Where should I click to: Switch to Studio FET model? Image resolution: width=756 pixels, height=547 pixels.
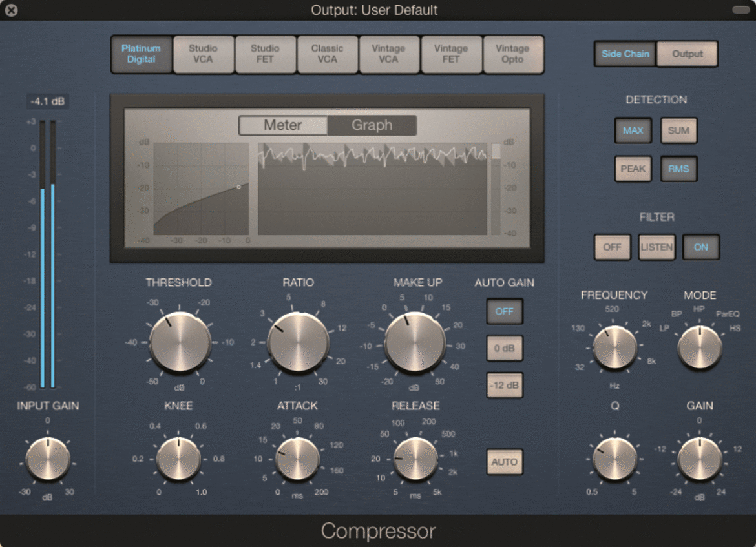coord(265,54)
